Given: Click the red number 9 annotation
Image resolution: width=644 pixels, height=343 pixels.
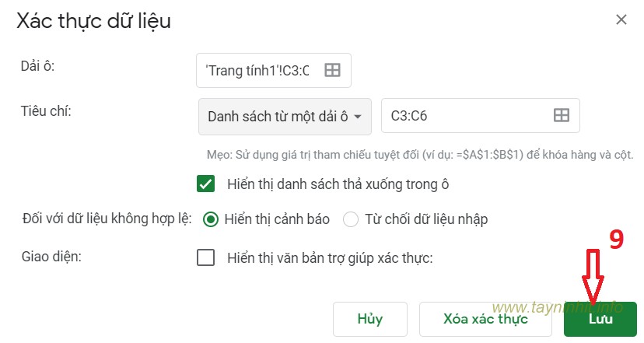Looking at the screenshot, I should (x=616, y=240).
